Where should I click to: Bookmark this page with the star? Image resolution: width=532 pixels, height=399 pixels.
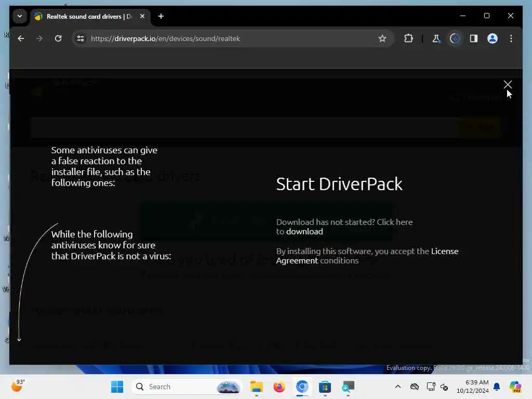coord(382,38)
